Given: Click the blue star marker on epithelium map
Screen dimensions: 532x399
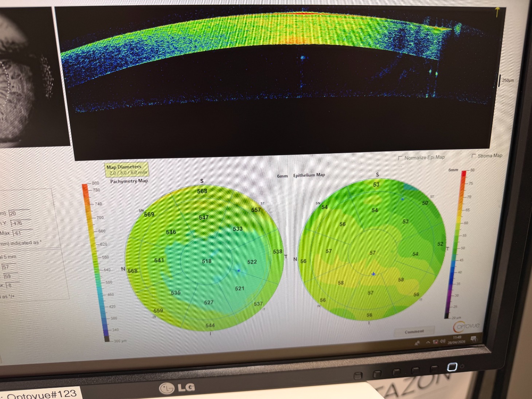Looking at the screenshot, I should pyautogui.click(x=403, y=199).
